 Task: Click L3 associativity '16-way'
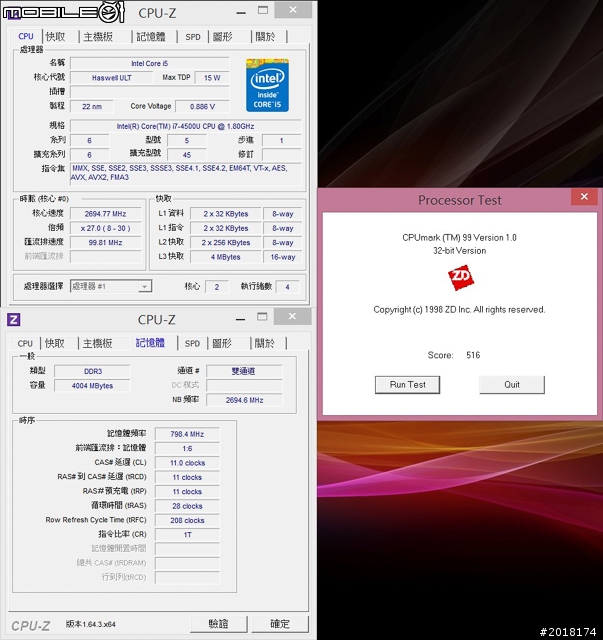point(283,257)
